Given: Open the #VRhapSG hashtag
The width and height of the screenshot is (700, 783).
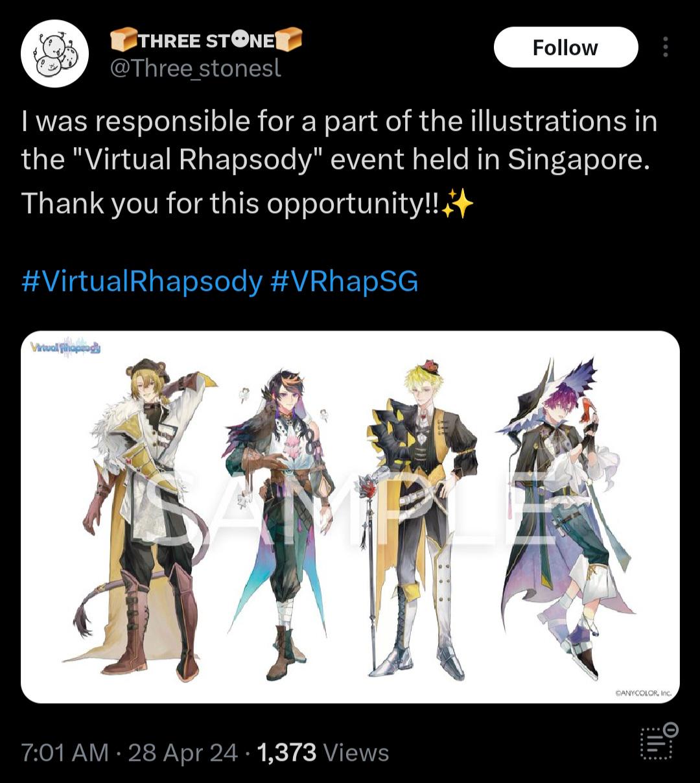Looking at the screenshot, I should 344,282.
